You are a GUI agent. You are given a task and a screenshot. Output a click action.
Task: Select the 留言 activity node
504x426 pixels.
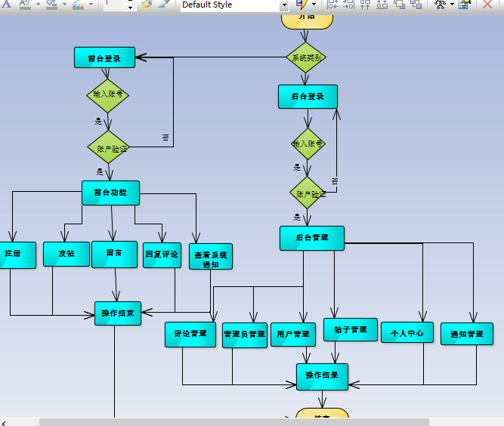[x=114, y=254]
